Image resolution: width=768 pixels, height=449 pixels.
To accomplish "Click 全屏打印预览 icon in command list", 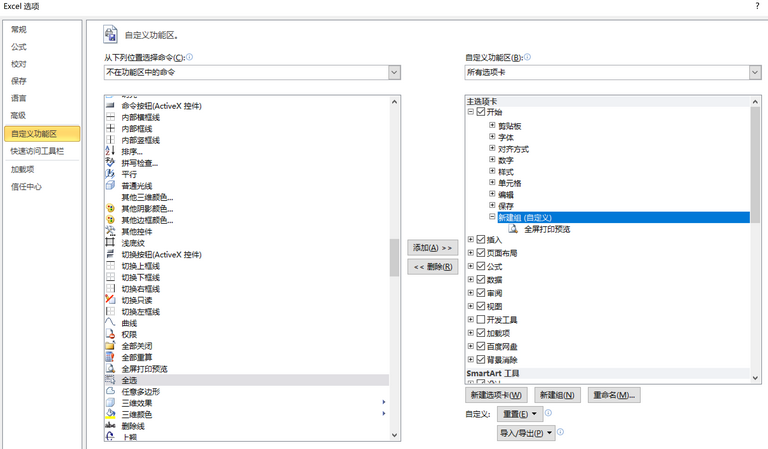I will tap(110, 369).
